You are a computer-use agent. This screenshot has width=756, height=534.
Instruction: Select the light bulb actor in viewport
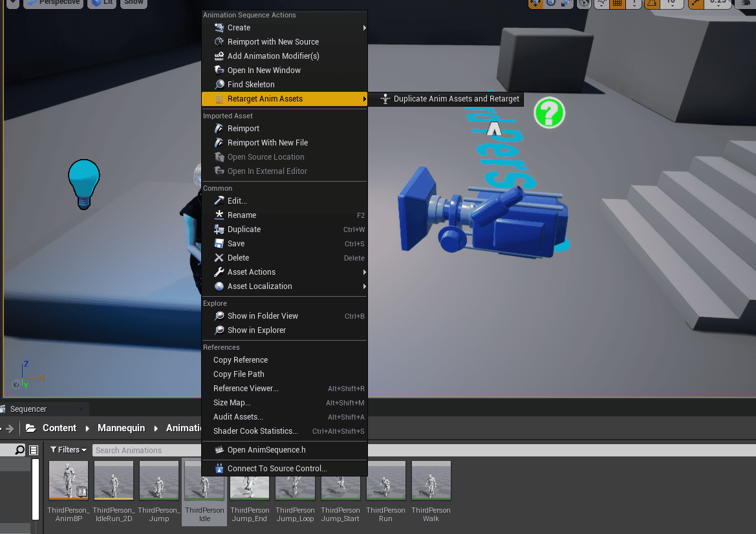(84, 184)
